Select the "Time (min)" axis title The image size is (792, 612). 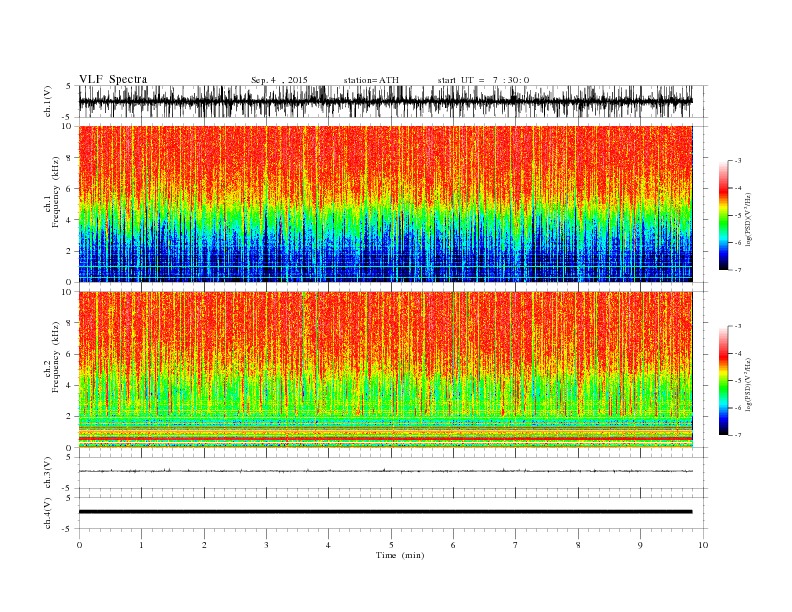point(400,555)
